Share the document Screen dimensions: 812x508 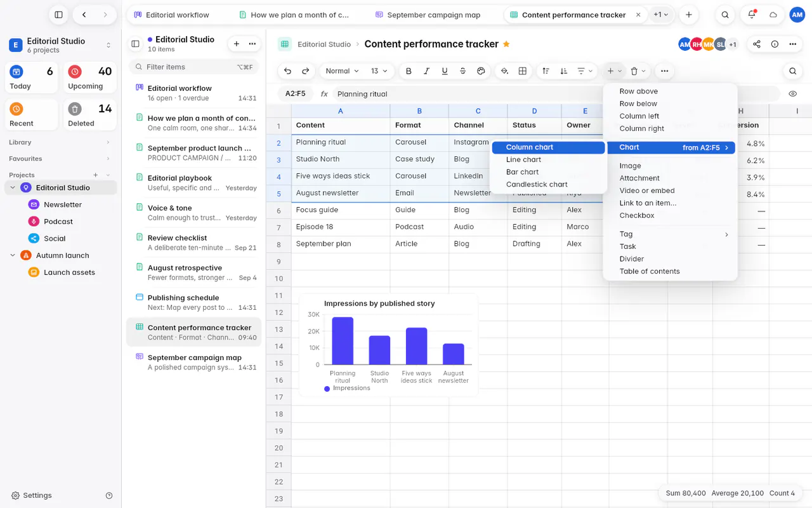(757, 44)
